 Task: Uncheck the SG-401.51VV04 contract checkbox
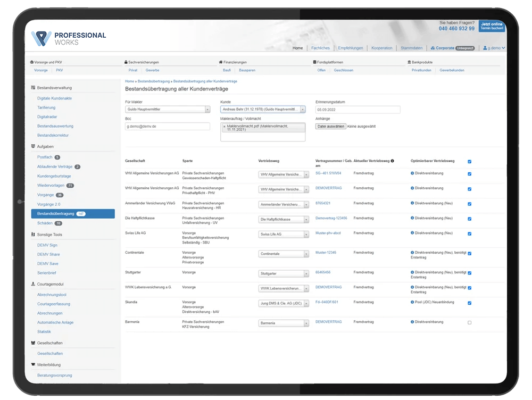pos(470,174)
